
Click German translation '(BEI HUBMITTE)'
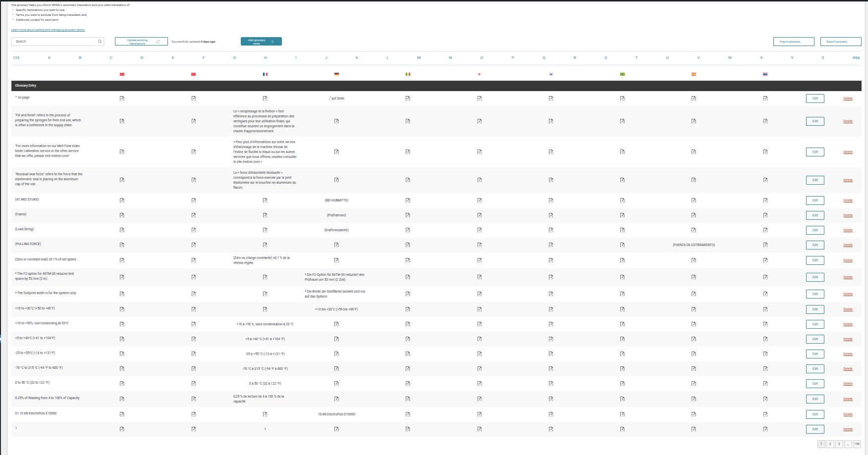pyautogui.click(x=336, y=201)
